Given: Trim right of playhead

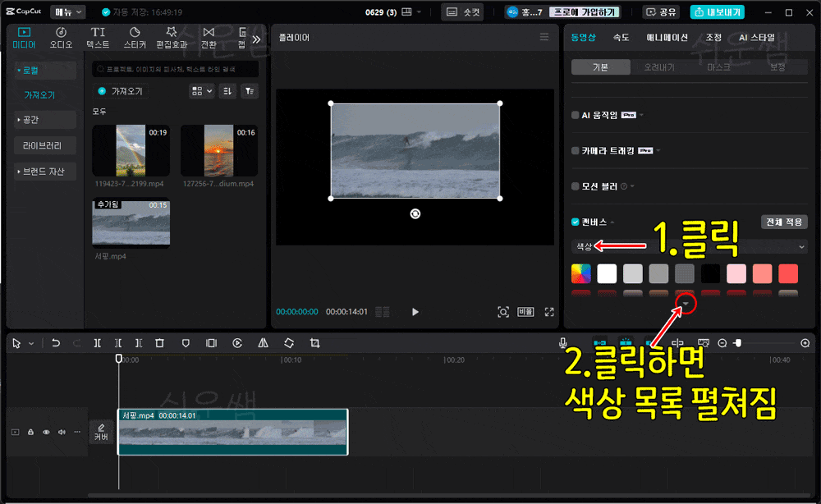Looking at the screenshot, I should point(139,343).
